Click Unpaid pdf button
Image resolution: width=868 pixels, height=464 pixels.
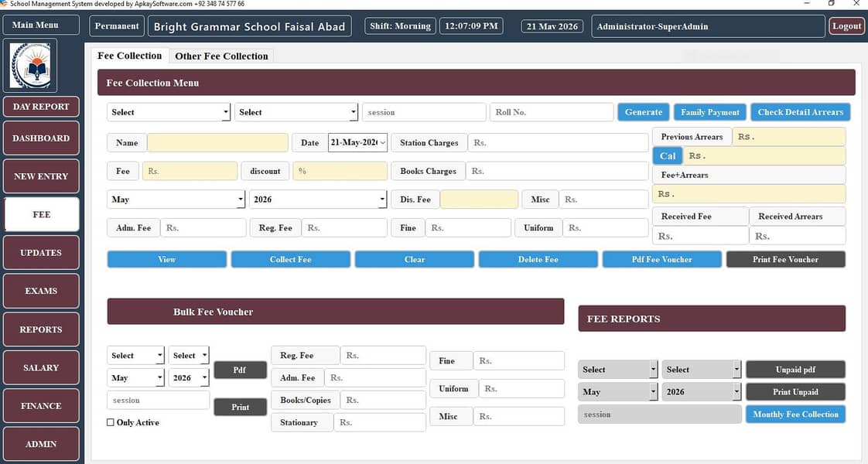795,370
